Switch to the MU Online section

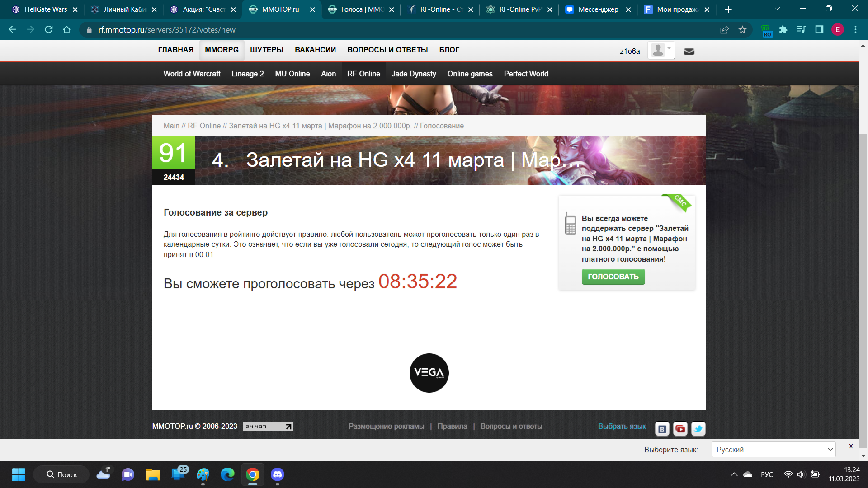tap(292, 74)
